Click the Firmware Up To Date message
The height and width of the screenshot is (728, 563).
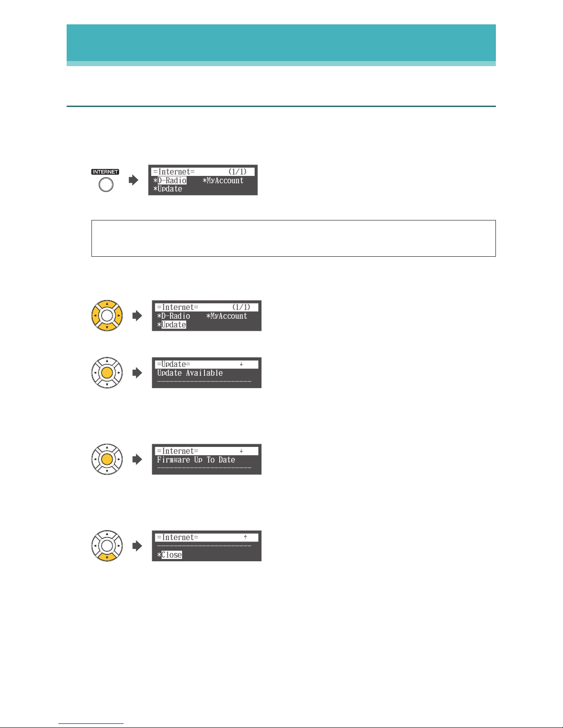196,460
